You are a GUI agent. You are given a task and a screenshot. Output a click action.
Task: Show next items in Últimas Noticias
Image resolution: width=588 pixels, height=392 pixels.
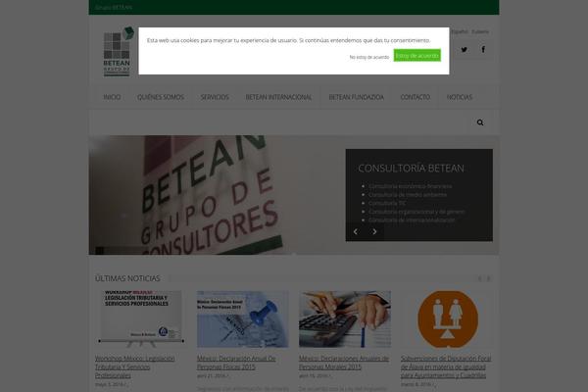pyautogui.click(x=488, y=278)
